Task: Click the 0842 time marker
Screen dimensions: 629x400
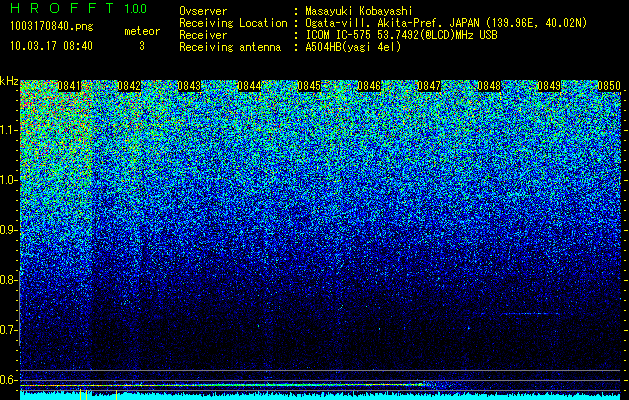Action: point(129,86)
